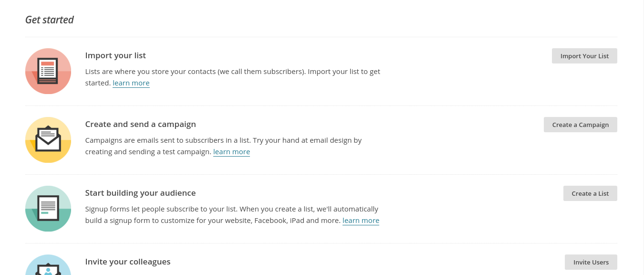Click the Get started section title
Viewport: 644px width, 275px height.
pos(49,20)
